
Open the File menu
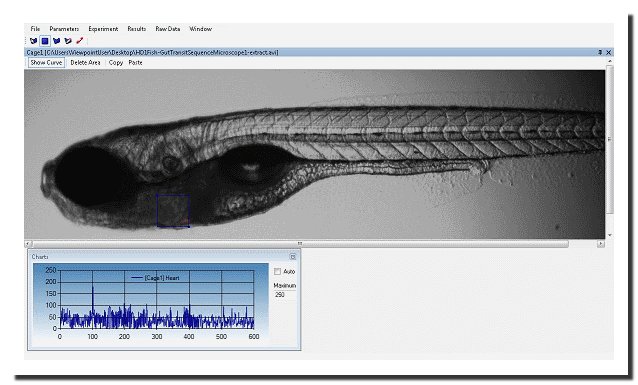click(35, 29)
